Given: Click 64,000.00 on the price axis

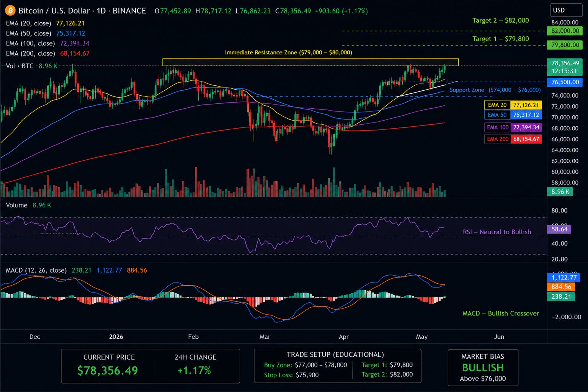Looking at the screenshot, I should [x=565, y=150].
